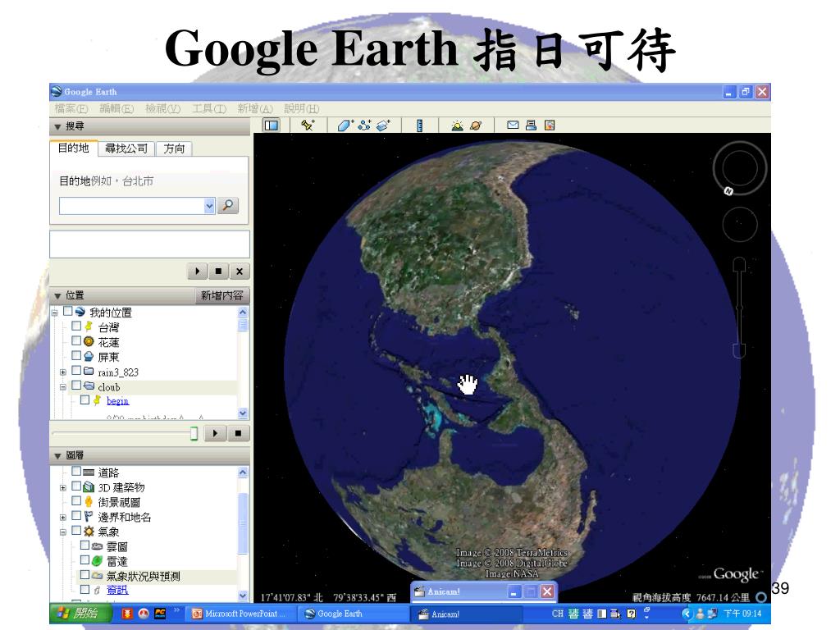Screen dimensions: 840x630
Task: Check the 花蓮 placemark checkbox
Action: 76,340
